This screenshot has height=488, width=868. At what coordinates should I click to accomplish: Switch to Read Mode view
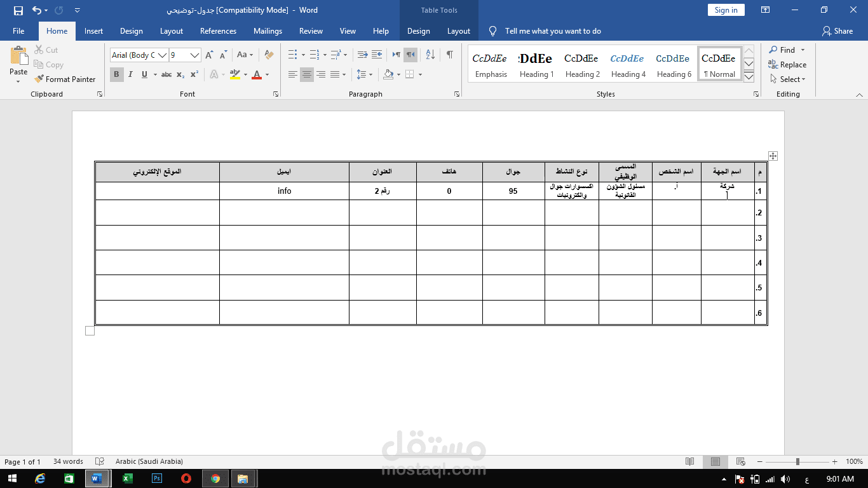click(x=689, y=462)
